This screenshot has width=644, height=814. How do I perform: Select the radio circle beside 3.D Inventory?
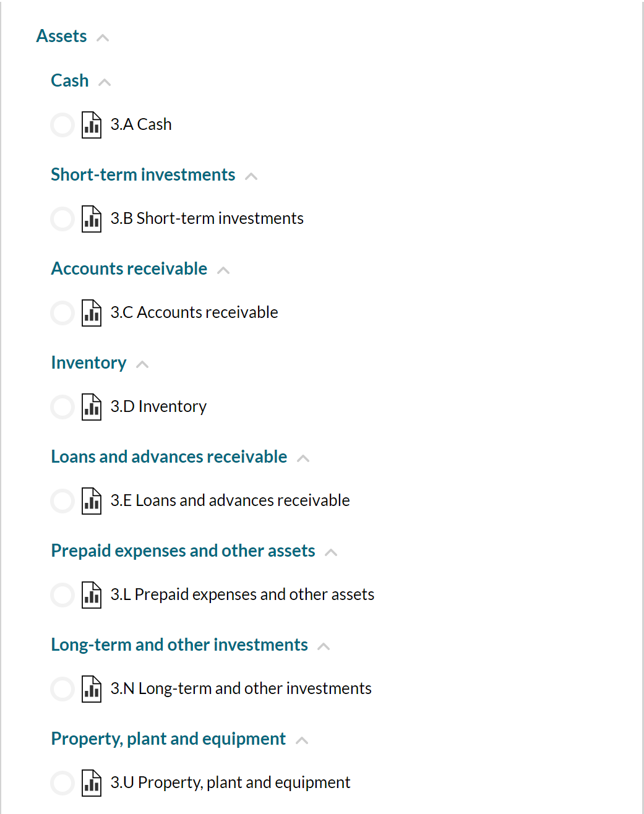(62, 407)
